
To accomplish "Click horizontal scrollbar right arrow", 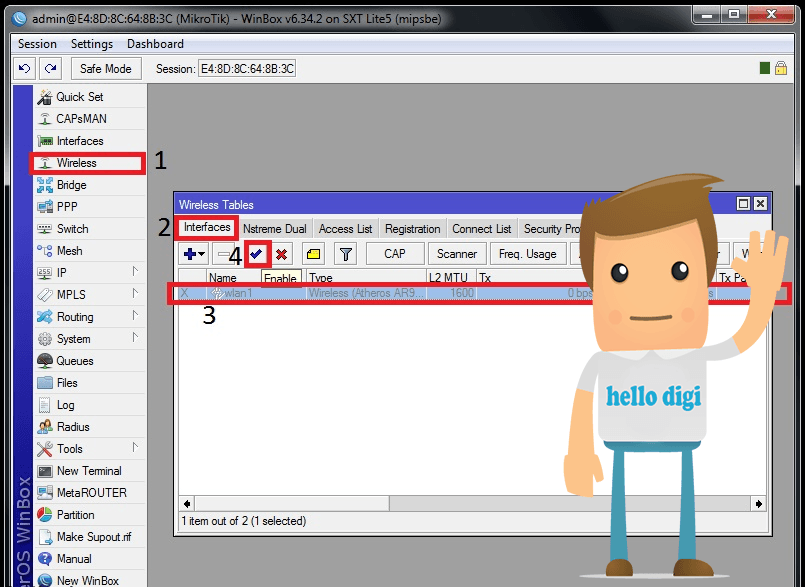I will [758, 504].
